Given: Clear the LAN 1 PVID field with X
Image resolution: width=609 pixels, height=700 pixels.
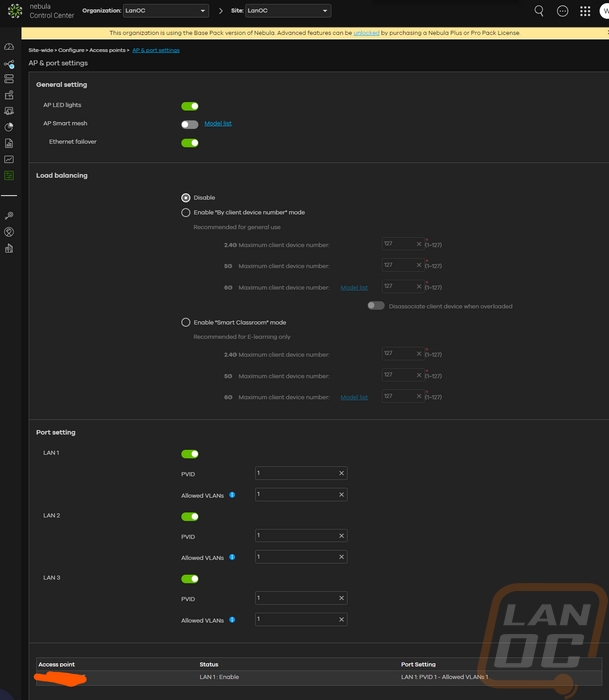Looking at the screenshot, I should point(342,473).
